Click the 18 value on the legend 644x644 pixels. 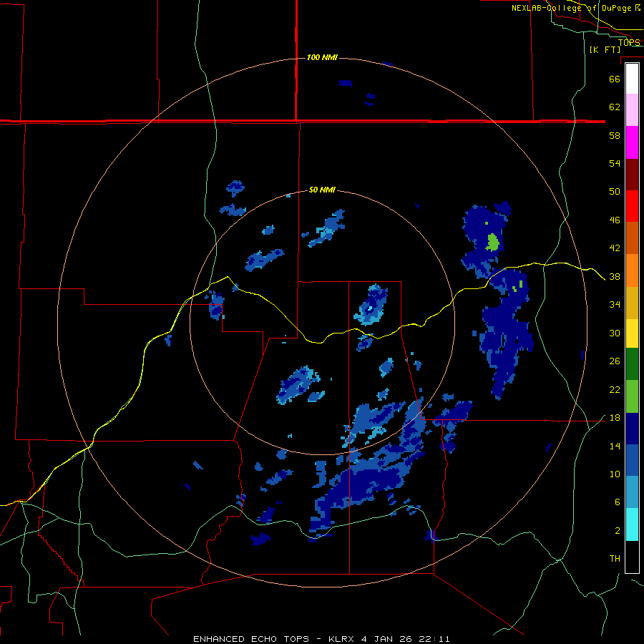pyautogui.click(x=615, y=418)
